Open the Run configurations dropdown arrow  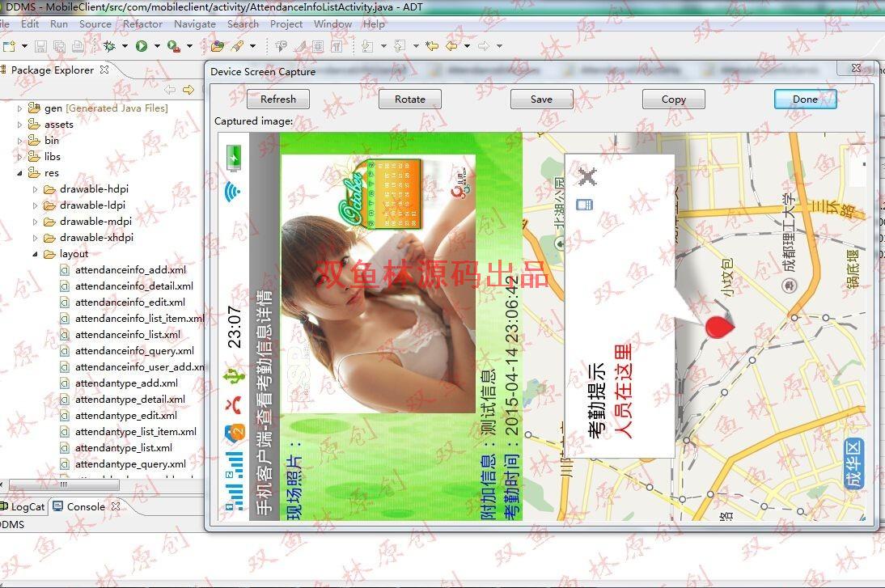157,46
